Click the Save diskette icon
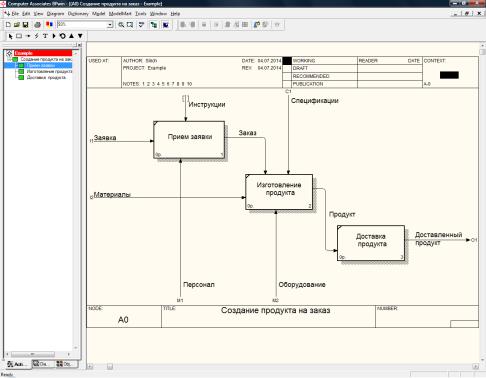 point(25,25)
